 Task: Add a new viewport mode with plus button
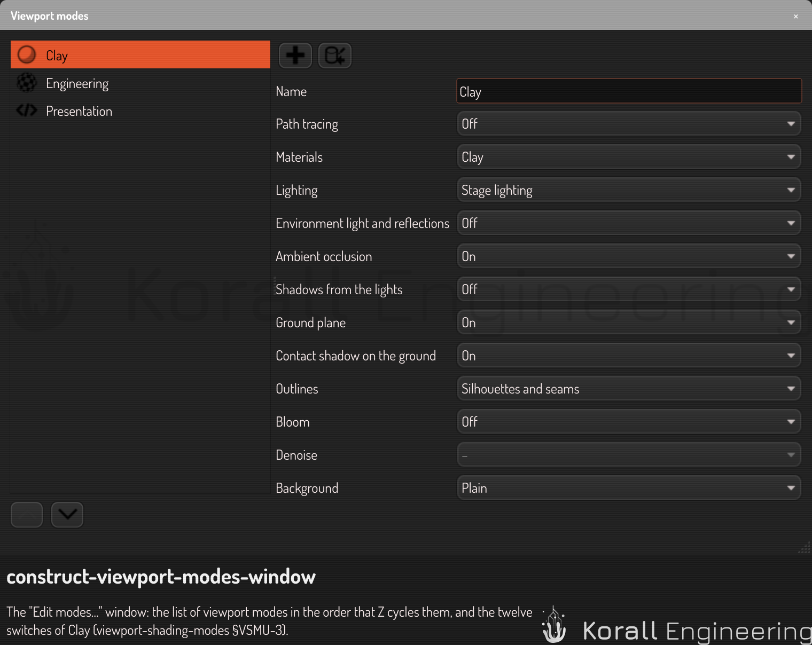tap(295, 56)
